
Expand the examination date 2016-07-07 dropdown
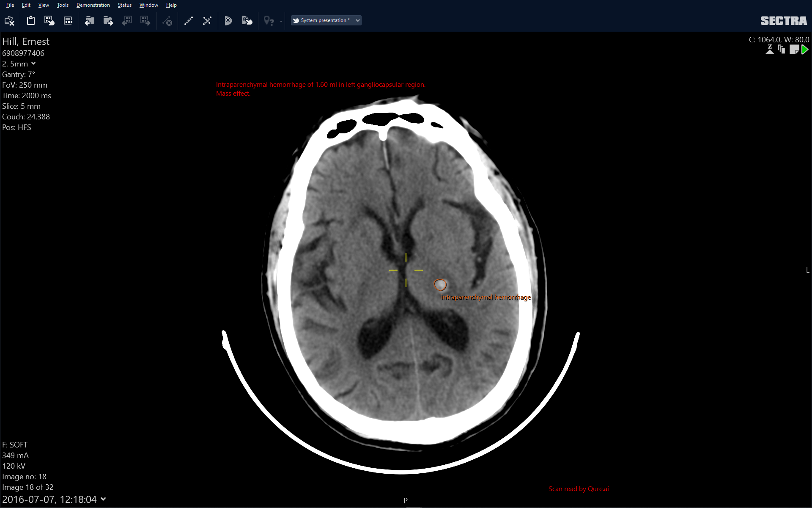(x=103, y=499)
